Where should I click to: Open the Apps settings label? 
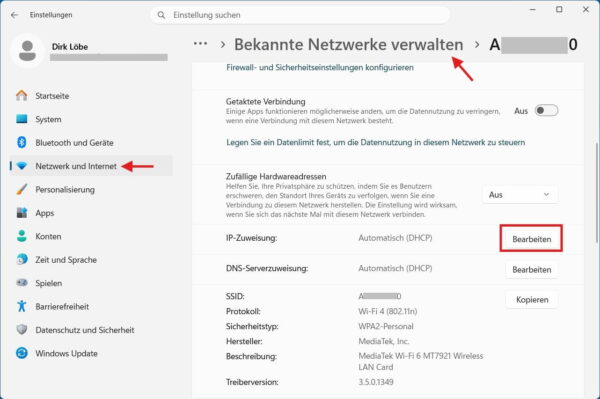[x=45, y=213]
